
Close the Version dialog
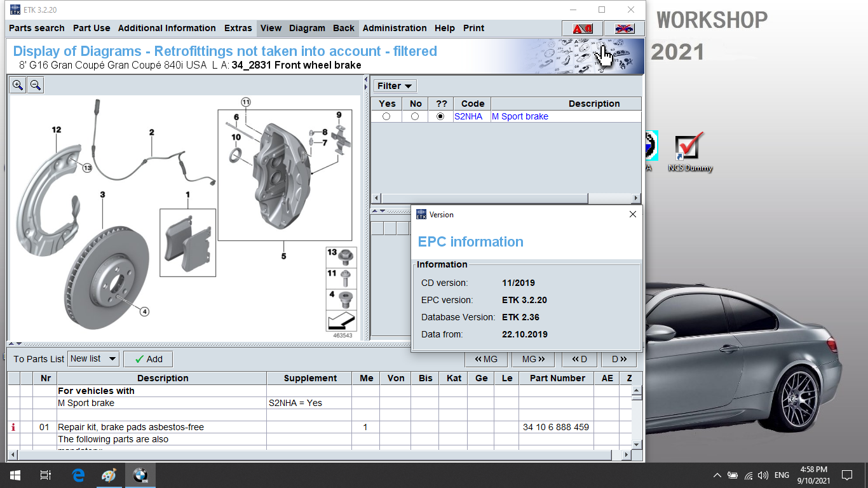632,214
